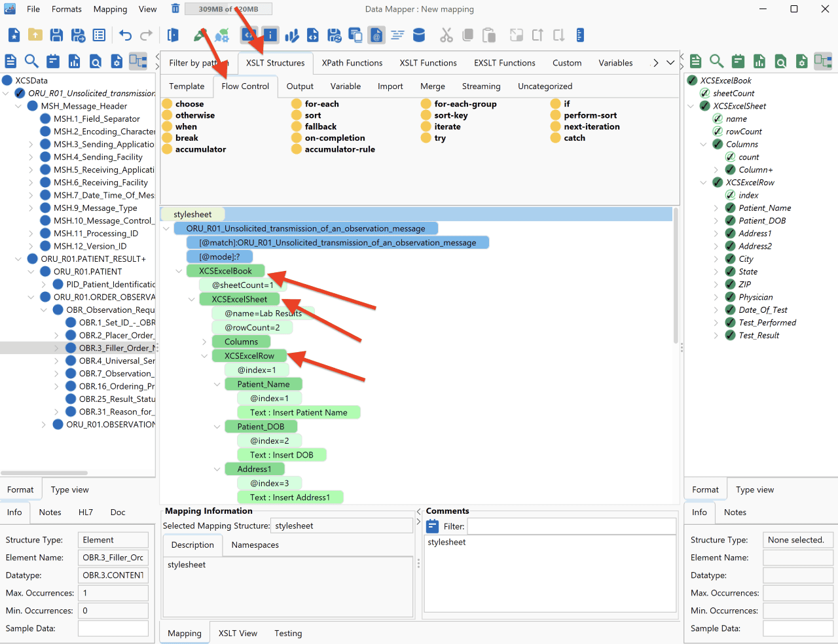Viewport: 838px width, 644px height.
Task: Select the catch flow control structure
Action: click(568, 138)
